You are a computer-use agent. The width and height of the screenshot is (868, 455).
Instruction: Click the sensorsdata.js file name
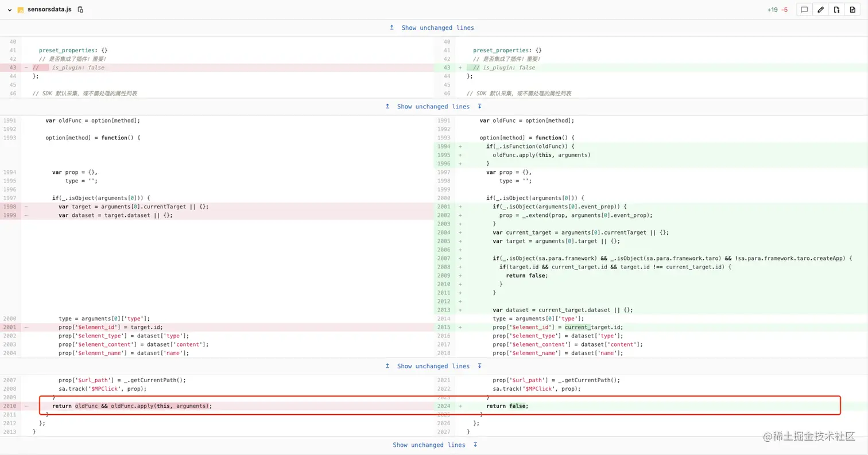point(49,10)
